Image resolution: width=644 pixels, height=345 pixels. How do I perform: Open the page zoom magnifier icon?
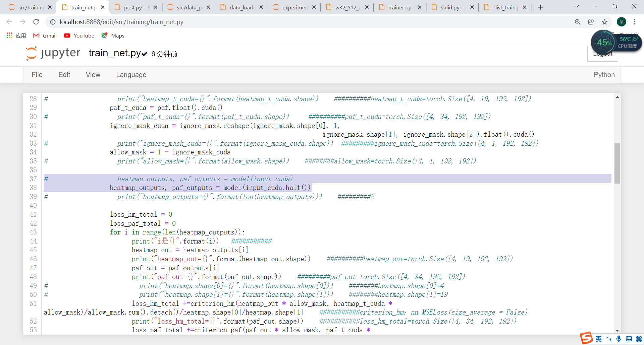(578, 22)
